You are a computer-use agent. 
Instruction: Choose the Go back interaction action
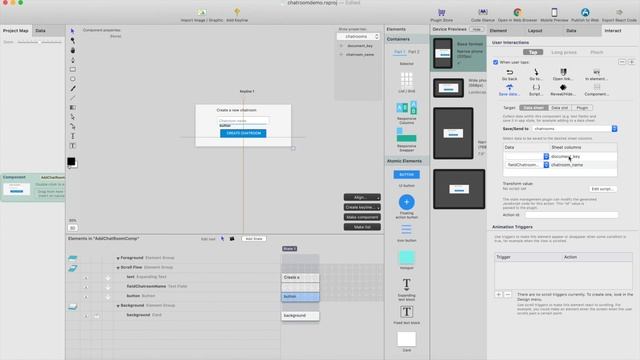pos(509,75)
